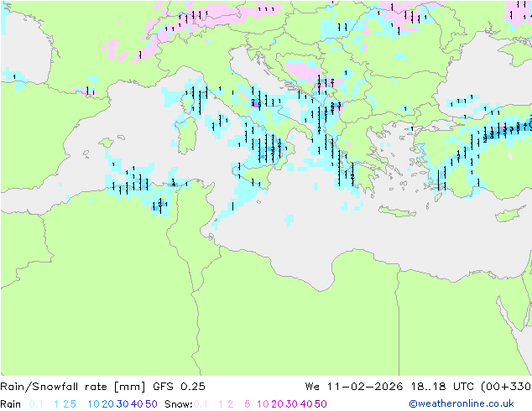Click the island of Sardinia on the map

[188, 135]
